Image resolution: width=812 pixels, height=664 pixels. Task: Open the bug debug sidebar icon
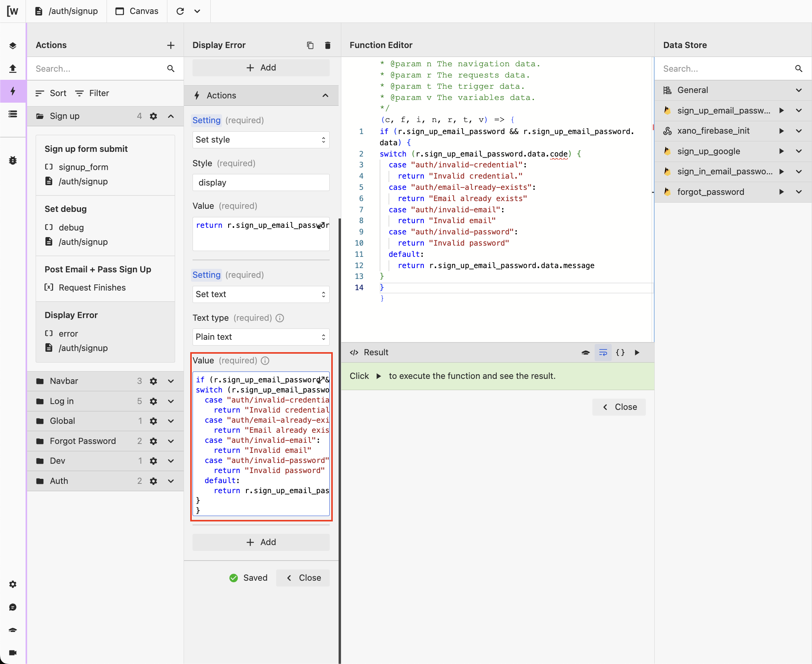point(13,160)
